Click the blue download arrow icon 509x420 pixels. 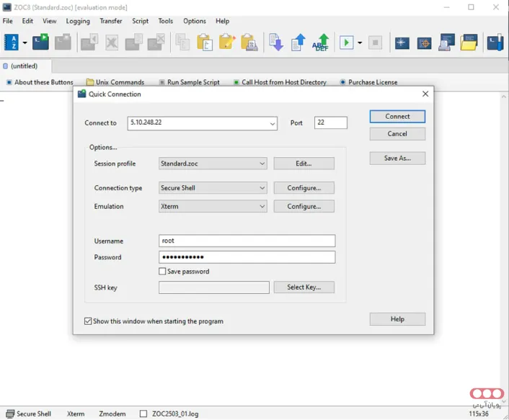[x=275, y=43]
